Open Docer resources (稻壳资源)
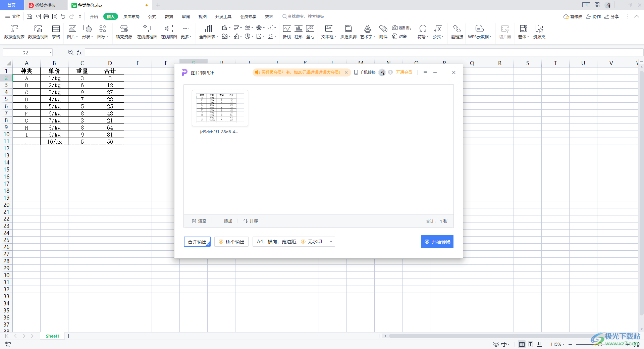 [x=124, y=32]
